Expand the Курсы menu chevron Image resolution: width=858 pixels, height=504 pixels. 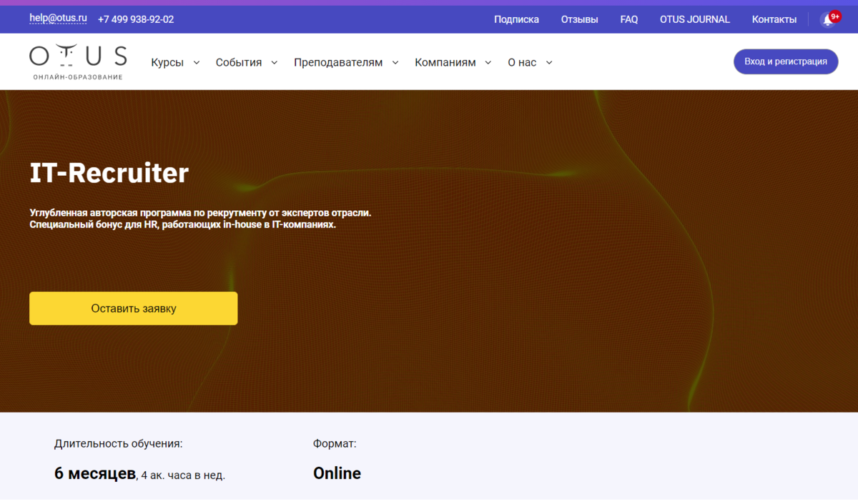(x=197, y=63)
